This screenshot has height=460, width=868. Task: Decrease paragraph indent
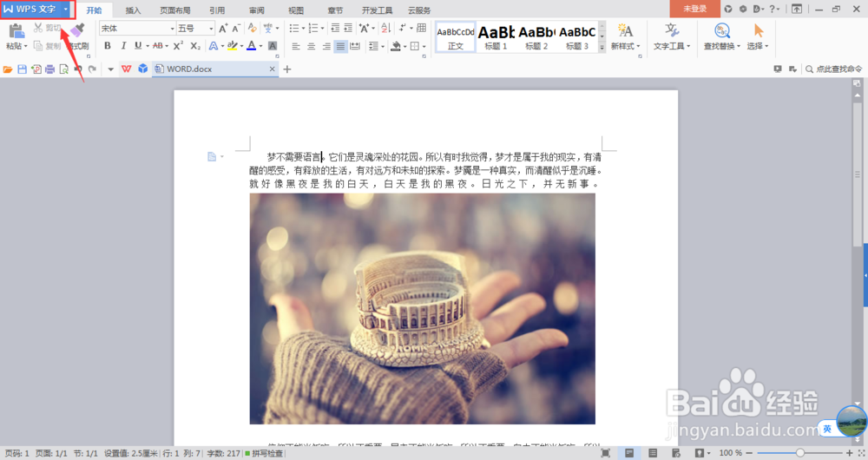coord(335,29)
